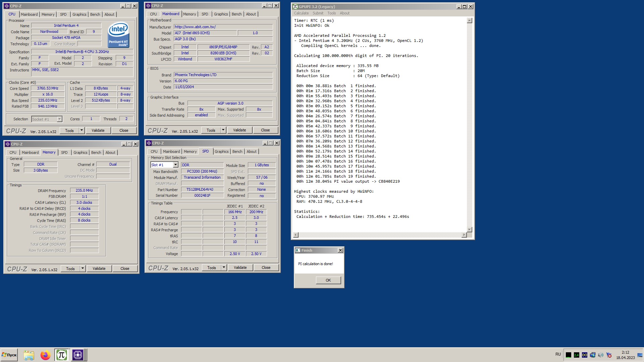This screenshot has height=362, width=644.
Task: Open the network computers tray icon
Action: [x=593, y=355]
